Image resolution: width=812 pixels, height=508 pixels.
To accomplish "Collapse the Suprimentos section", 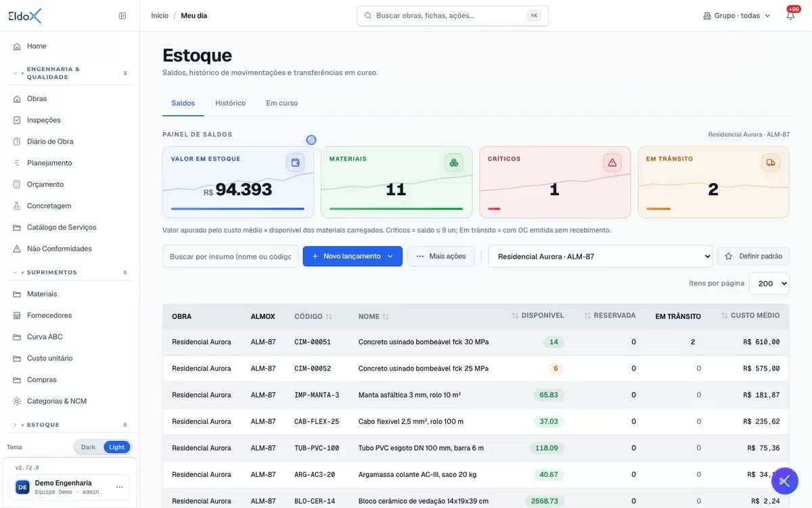I will [69, 272].
